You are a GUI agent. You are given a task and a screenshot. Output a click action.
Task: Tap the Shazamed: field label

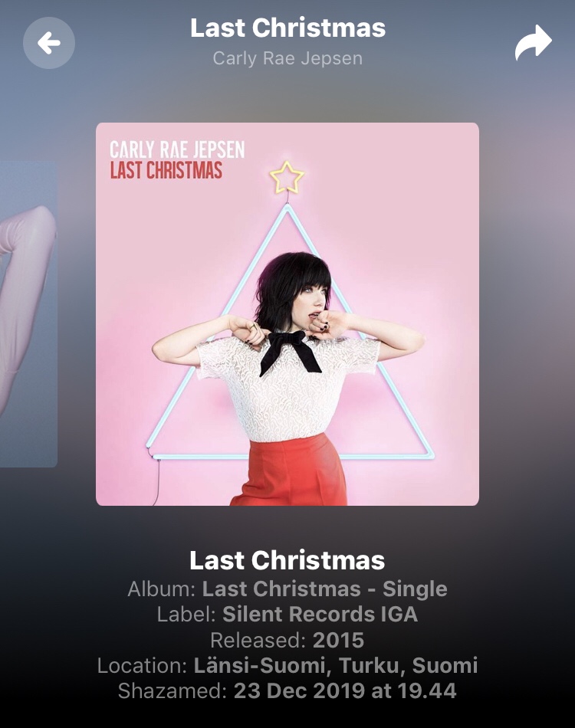(x=172, y=690)
